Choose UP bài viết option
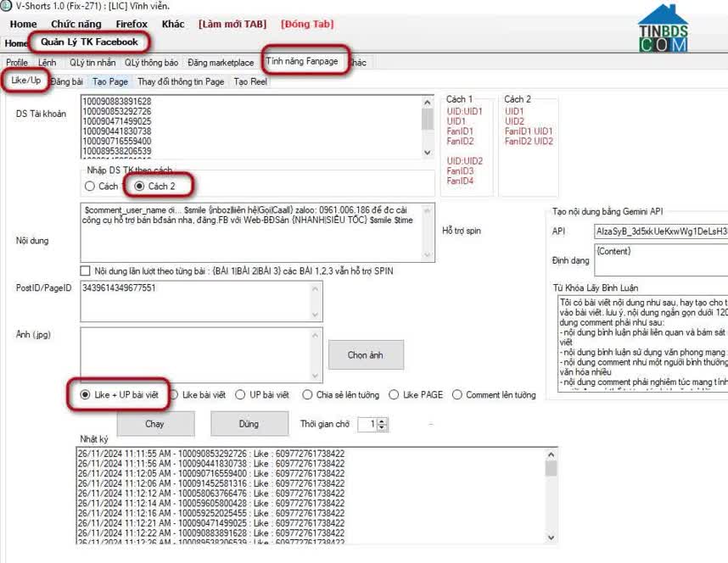The image size is (728, 563). pyautogui.click(x=262, y=395)
